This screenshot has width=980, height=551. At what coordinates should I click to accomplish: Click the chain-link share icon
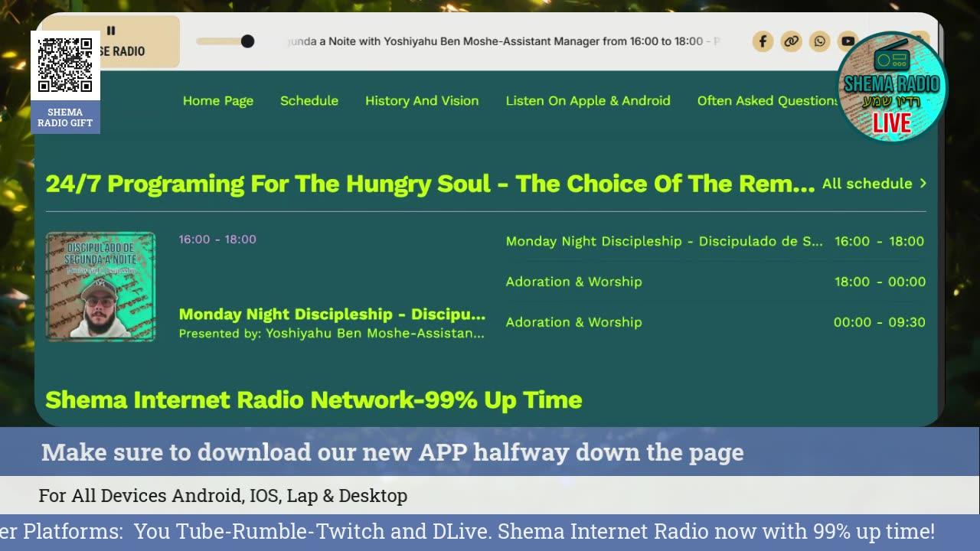(791, 41)
